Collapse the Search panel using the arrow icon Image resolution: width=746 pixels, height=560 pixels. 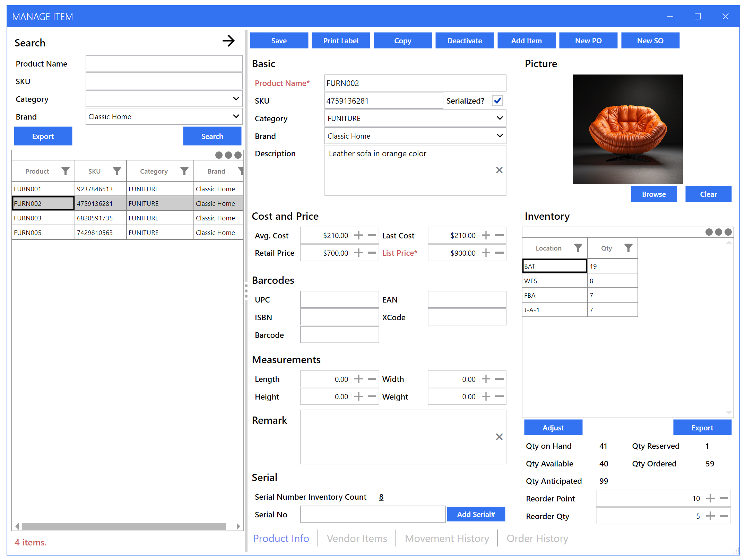click(x=229, y=41)
